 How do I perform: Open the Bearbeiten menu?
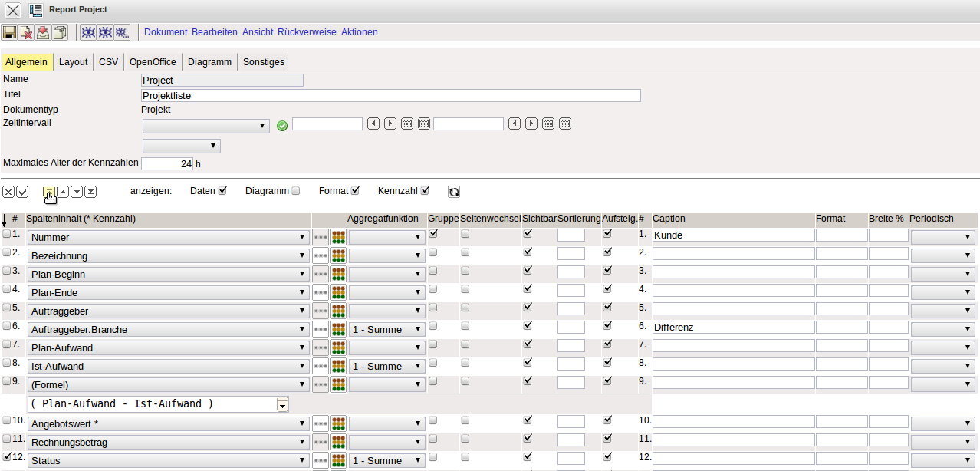point(215,32)
